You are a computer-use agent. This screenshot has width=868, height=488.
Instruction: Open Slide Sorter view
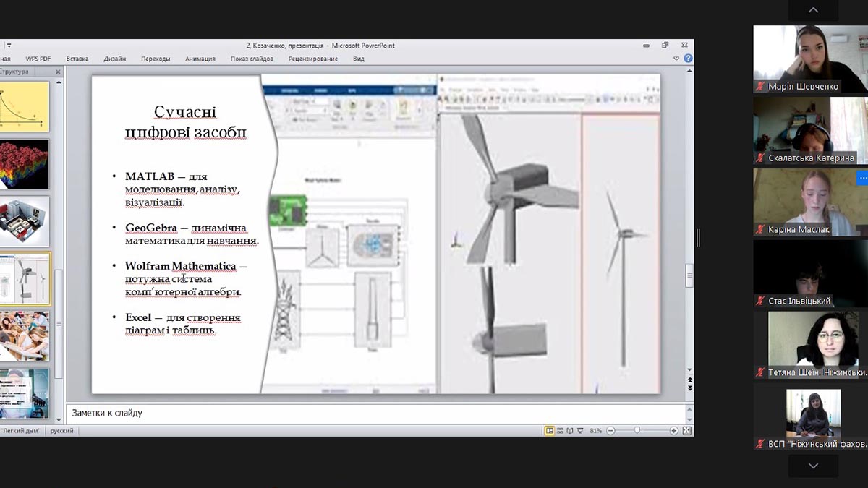(560, 431)
